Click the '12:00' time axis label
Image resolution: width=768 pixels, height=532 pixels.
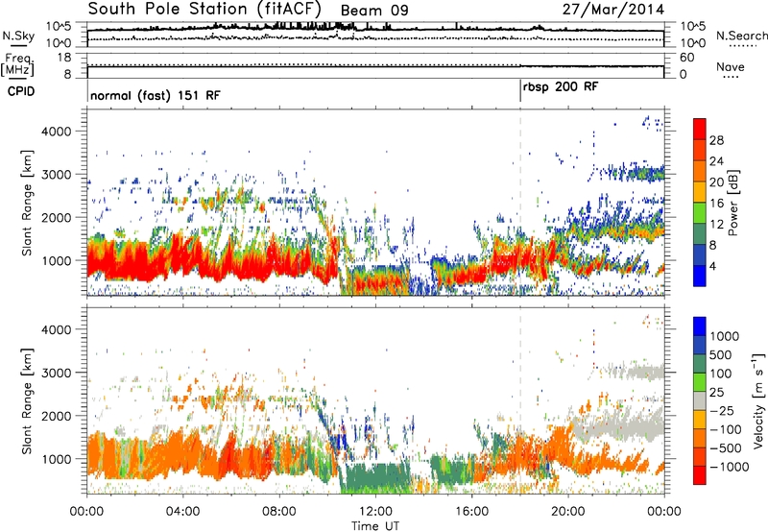point(375,512)
